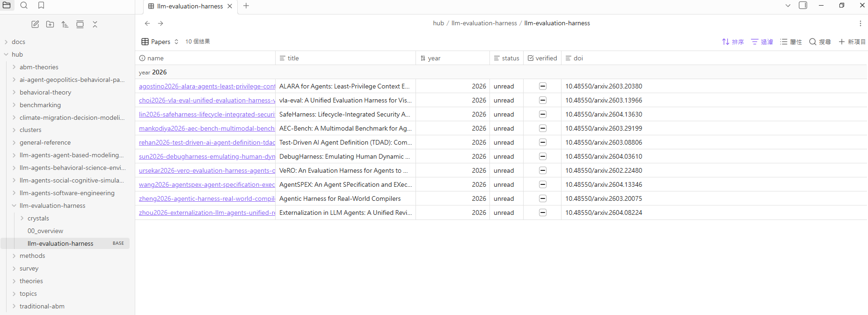The width and height of the screenshot is (868, 315).
Task: Open the bookmarks pane icon
Action: coord(41,5)
